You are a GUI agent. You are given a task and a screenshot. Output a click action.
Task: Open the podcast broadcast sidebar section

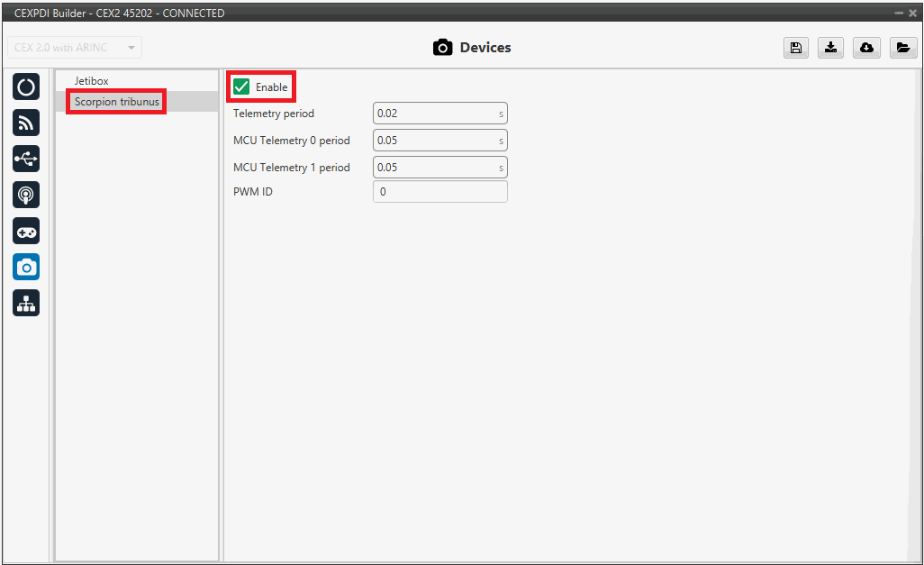tap(26, 195)
